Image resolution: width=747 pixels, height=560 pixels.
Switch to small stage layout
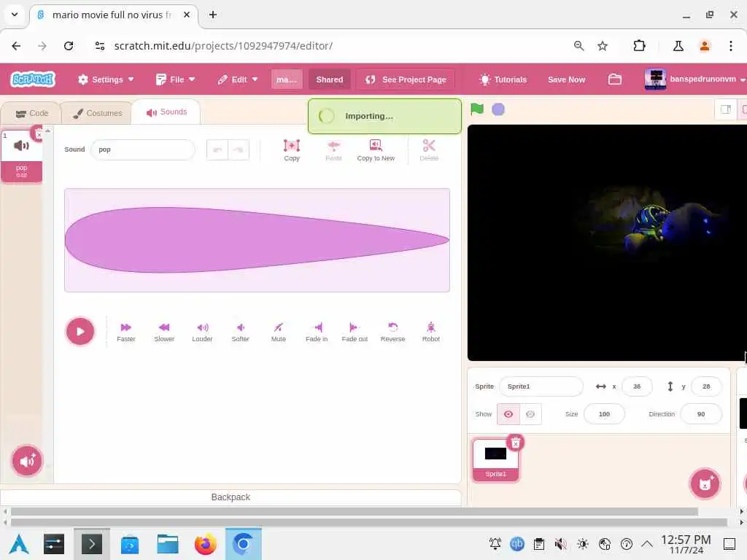tap(725, 109)
